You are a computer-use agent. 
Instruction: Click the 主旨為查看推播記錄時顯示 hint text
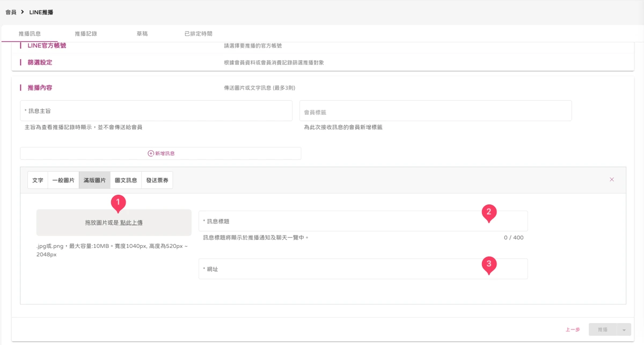tap(84, 127)
